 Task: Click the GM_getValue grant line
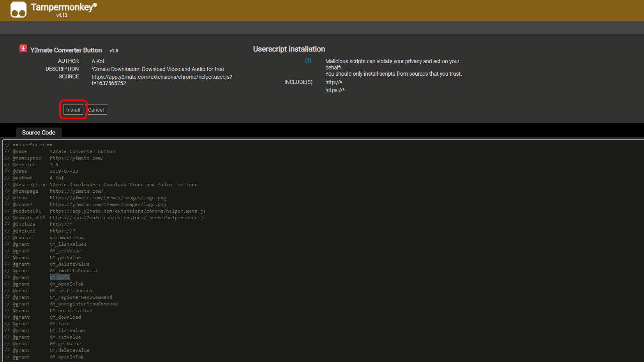[x=43, y=257]
